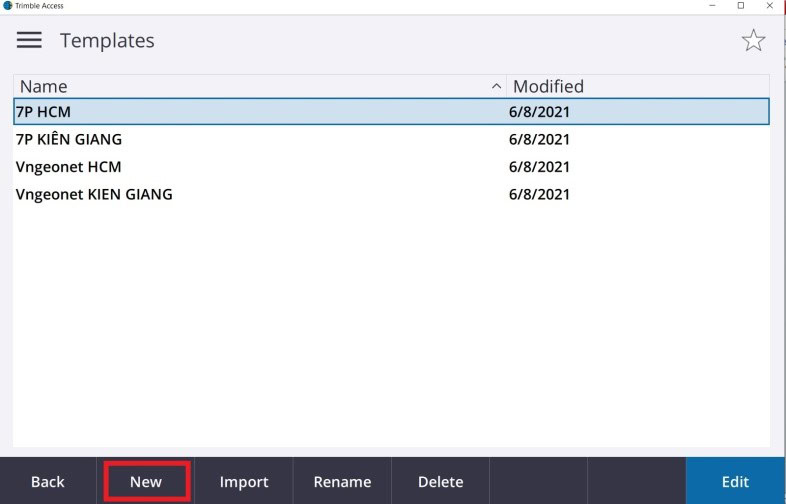Close the Trimble Access window
The height and width of the screenshot is (504, 786).
click(x=769, y=6)
